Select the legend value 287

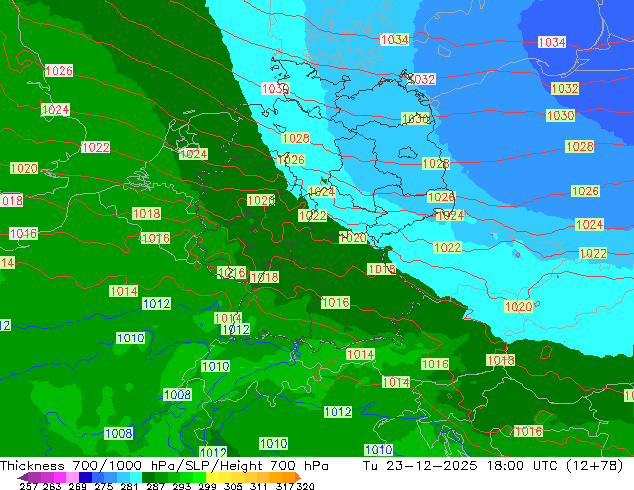[155, 486]
